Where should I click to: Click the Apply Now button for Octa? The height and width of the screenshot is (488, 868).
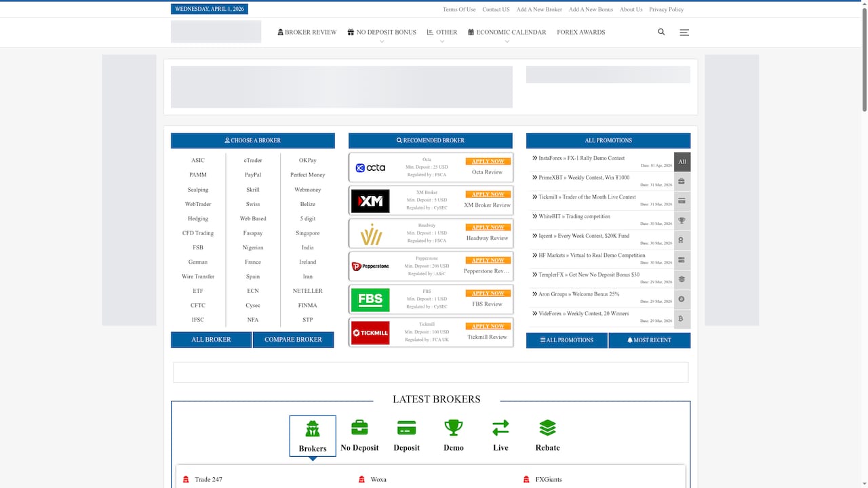(487, 161)
